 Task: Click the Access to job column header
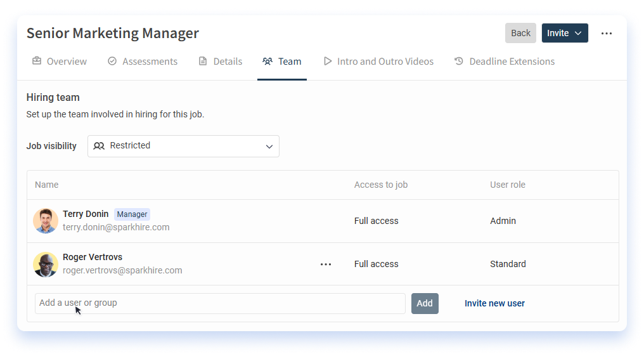click(x=381, y=185)
